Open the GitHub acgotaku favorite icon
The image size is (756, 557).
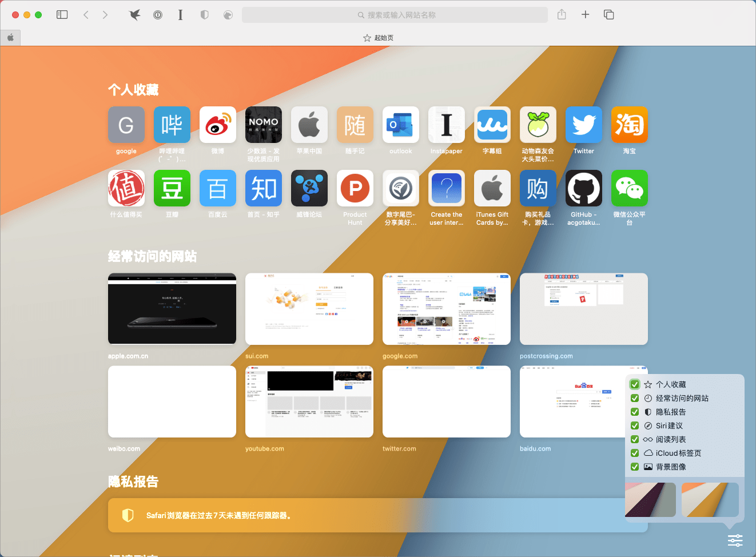[x=584, y=188]
